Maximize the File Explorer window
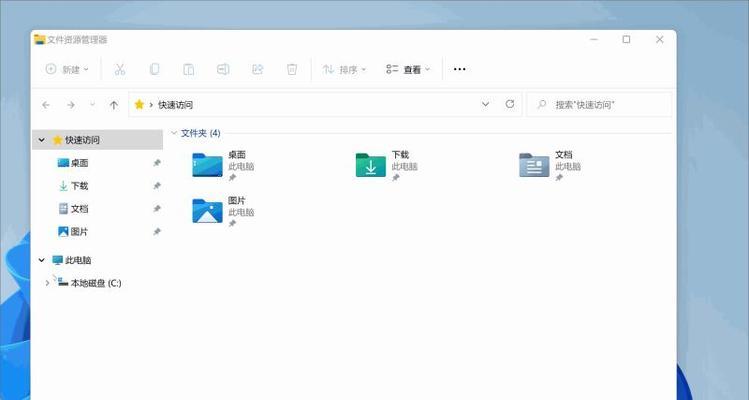The height and width of the screenshot is (400, 749). click(626, 40)
